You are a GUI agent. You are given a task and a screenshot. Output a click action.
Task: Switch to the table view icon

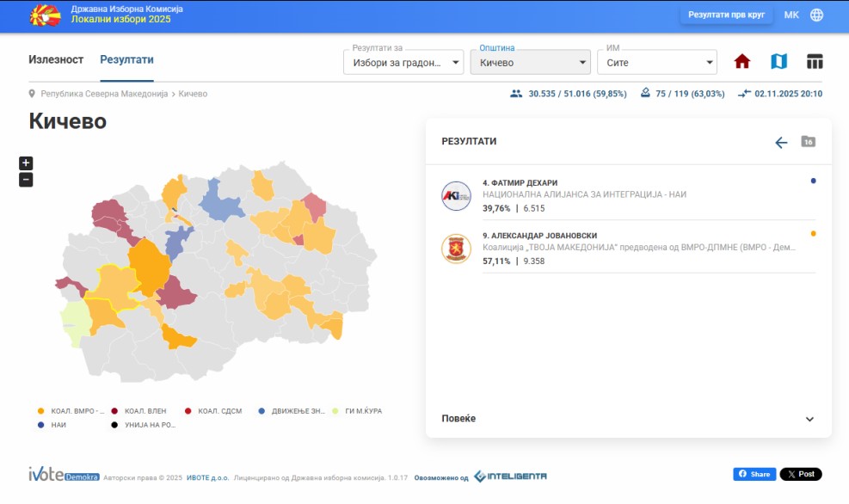(x=815, y=62)
